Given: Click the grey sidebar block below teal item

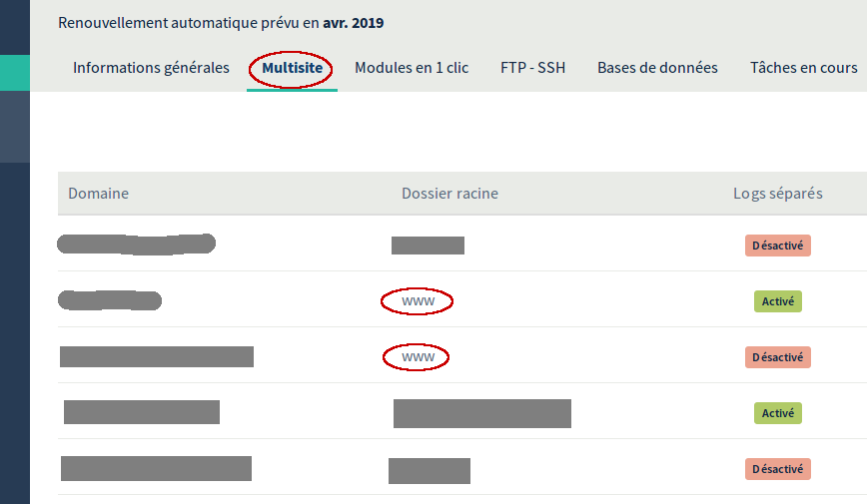Looking at the screenshot, I should coord(15,127).
